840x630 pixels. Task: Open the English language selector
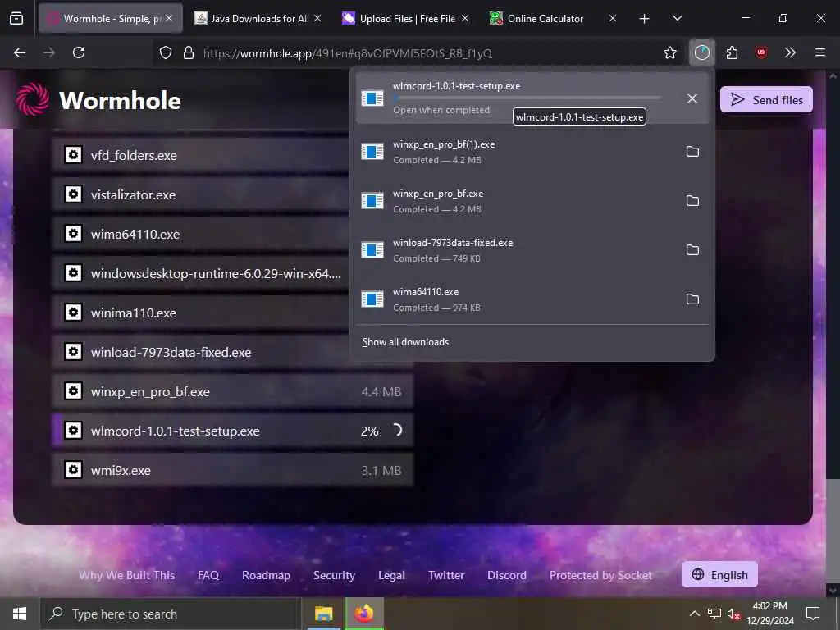[719, 575]
